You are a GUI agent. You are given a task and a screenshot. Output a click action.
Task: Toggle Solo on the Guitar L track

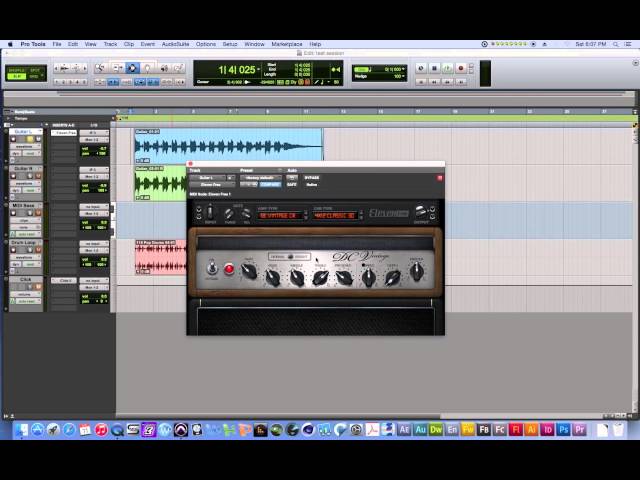click(x=30, y=139)
